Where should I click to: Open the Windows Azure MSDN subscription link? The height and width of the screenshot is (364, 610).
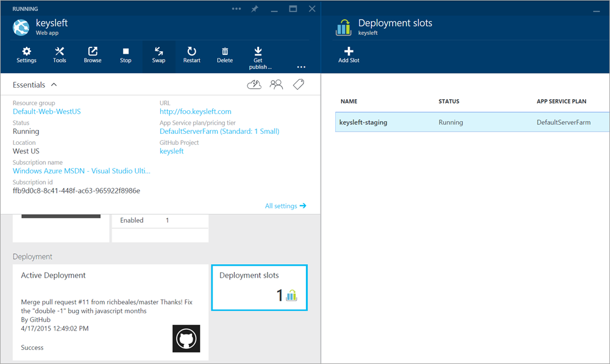click(81, 171)
